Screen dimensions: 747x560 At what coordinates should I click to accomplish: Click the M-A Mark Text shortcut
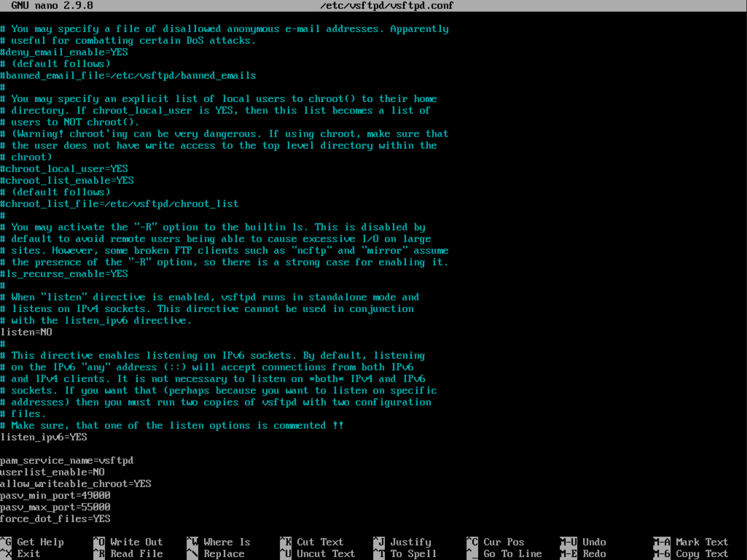pos(691,542)
